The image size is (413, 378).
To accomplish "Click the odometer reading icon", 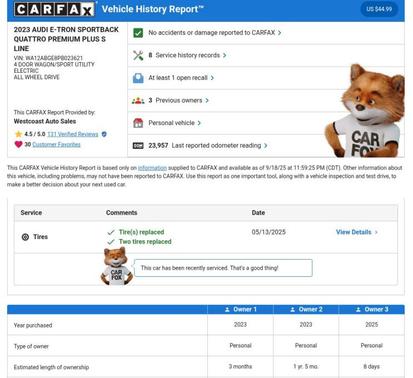I will 138,146.
